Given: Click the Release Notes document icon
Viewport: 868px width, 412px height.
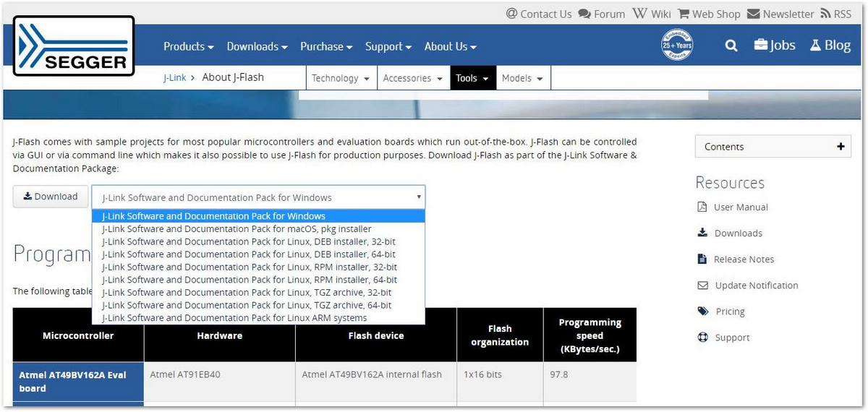Looking at the screenshot, I should pyautogui.click(x=702, y=259).
